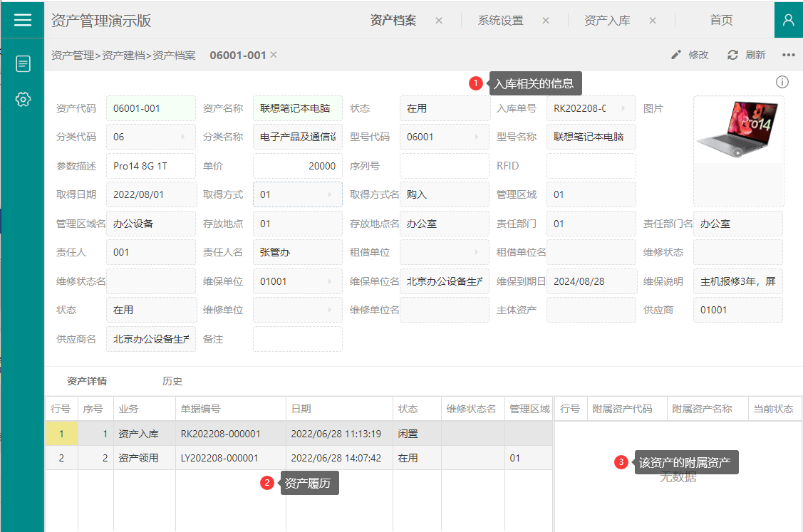Go to the 首页 tab
This screenshot has height=532, width=803.
coord(721,21)
